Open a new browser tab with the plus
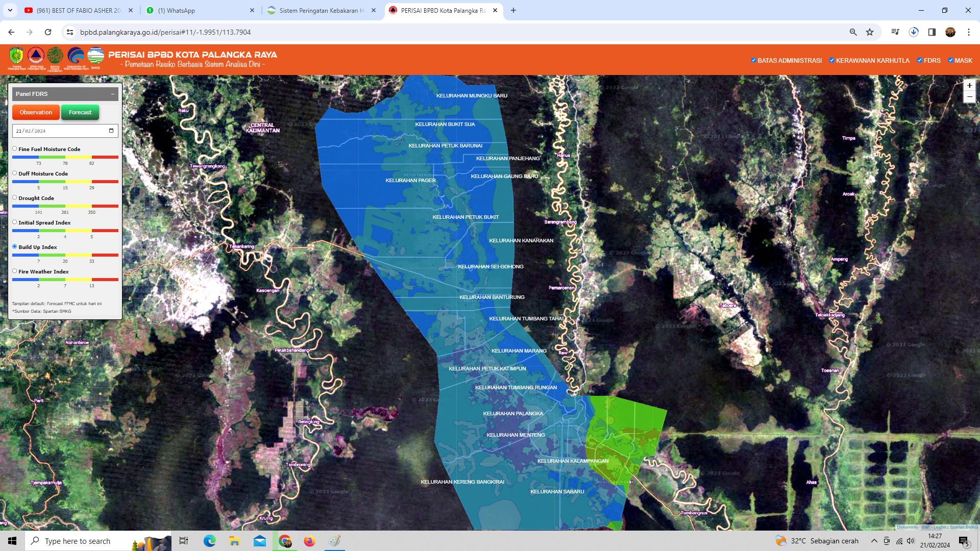This screenshot has height=551, width=980. click(x=513, y=10)
